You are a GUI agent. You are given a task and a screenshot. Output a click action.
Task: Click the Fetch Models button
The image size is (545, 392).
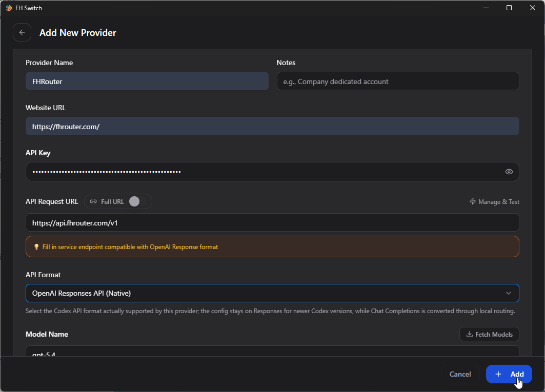[x=489, y=334]
